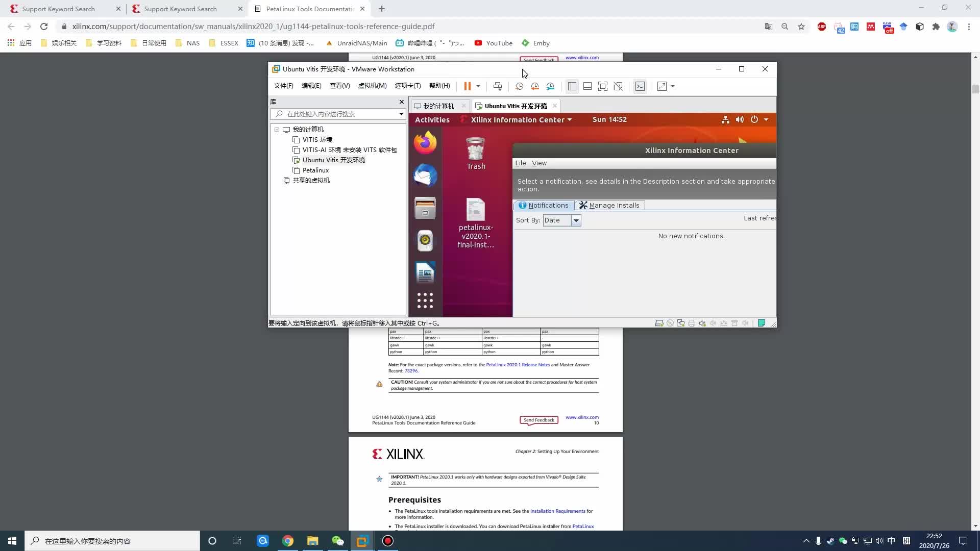This screenshot has height=551, width=980.
Task: Toggle the thumbnail bar view icon
Action: (x=587, y=86)
